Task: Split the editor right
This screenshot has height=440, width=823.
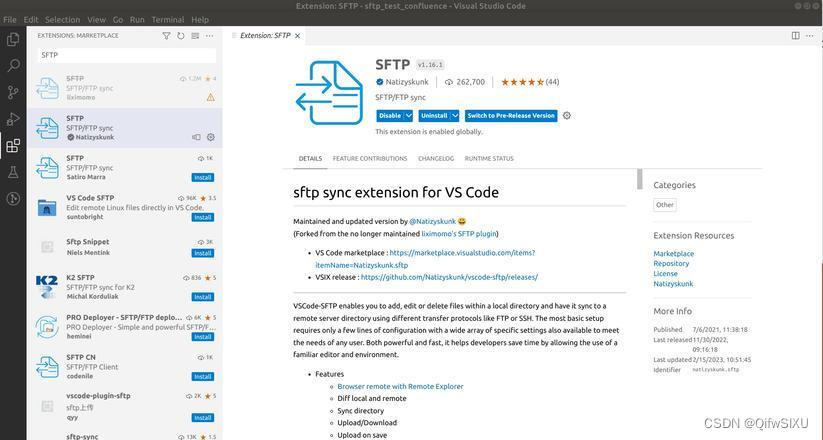Action: pyautogui.click(x=796, y=36)
